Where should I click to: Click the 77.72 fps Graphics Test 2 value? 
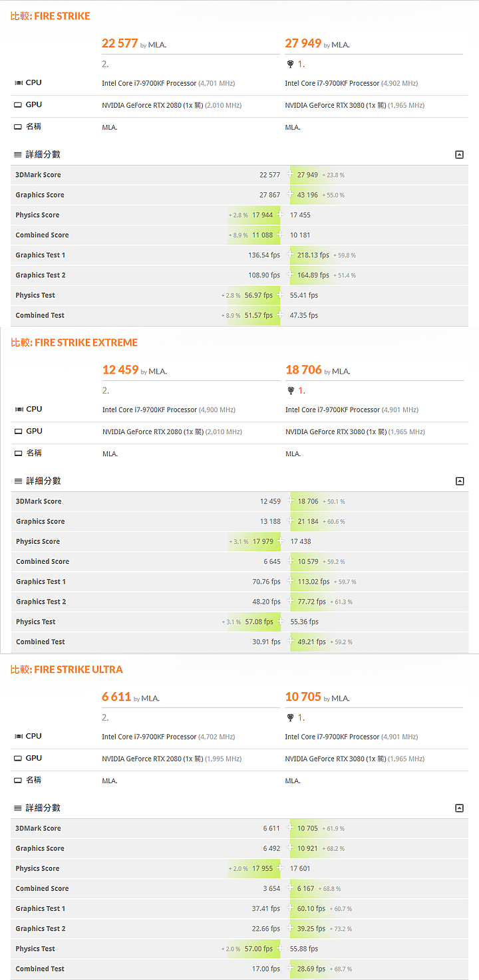[312, 601]
